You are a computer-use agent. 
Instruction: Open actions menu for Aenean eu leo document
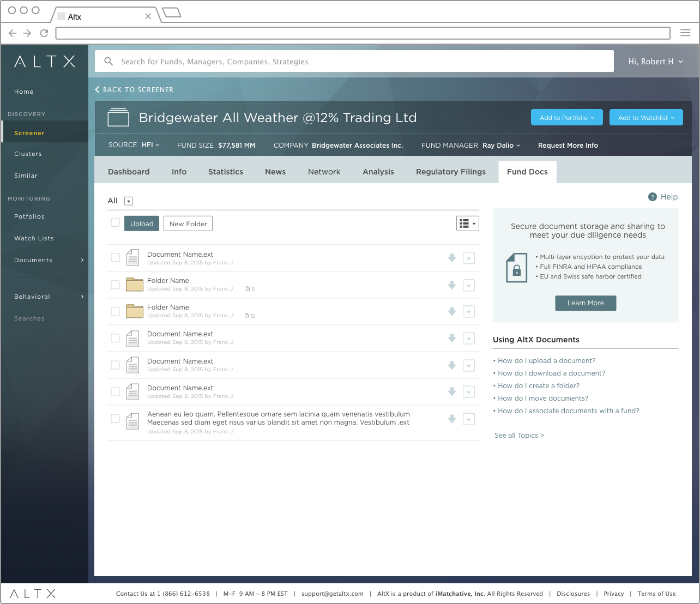point(469,419)
